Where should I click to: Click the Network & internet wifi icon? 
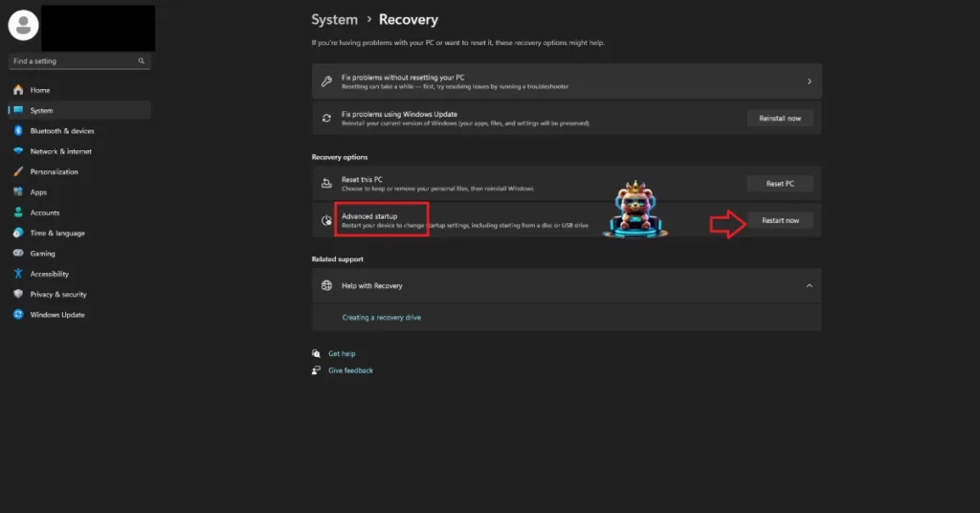pyautogui.click(x=18, y=151)
